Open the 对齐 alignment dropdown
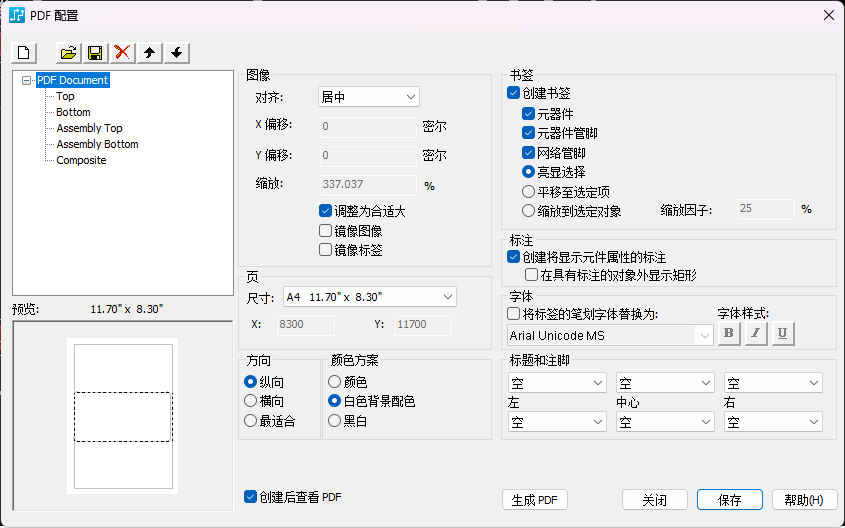Viewport: 845px width, 528px height. click(366, 97)
